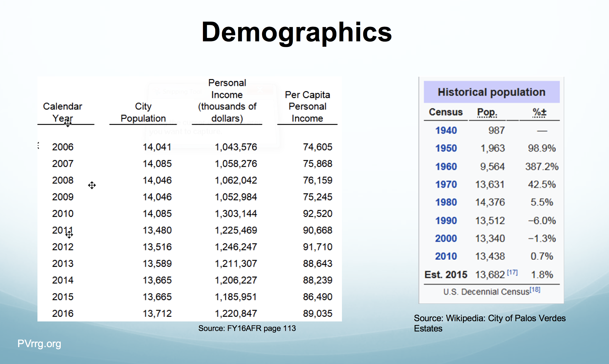Image resolution: width=609 pixels, height=364 pixels.
Task: Select Personal Income (thousands of dollars) header
Action: (x=227, y=101)
